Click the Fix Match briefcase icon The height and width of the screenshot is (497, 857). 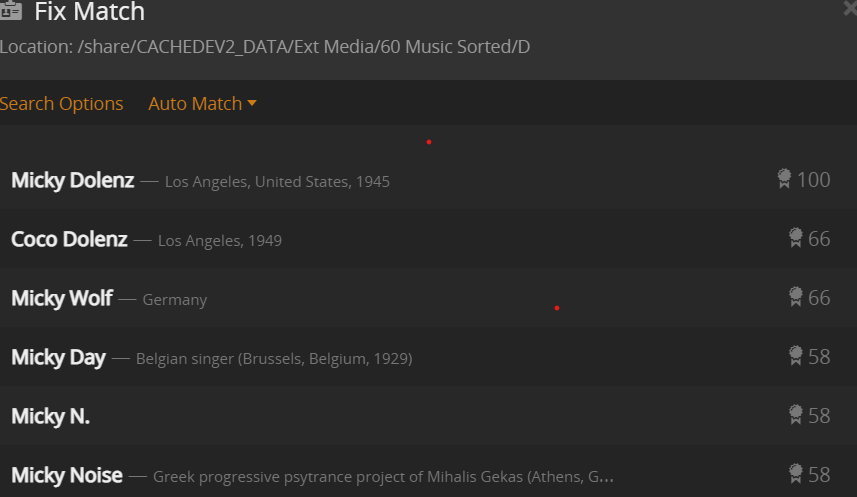coord(11,10)
